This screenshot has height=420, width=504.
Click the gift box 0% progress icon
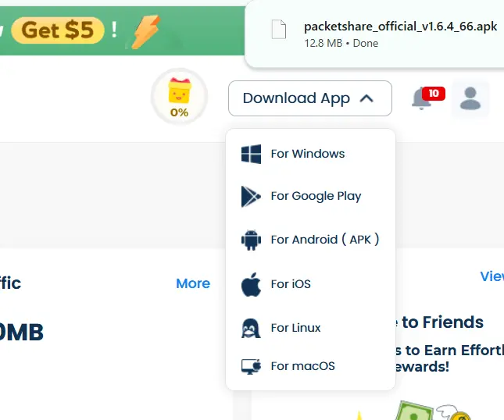click(x=180, y=96)
